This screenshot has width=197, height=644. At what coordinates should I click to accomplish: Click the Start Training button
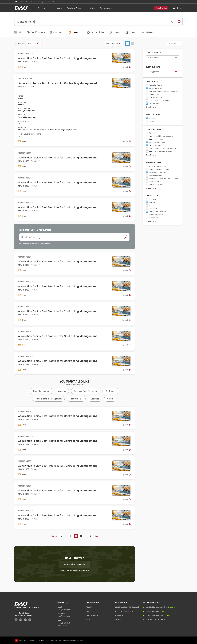161,8
